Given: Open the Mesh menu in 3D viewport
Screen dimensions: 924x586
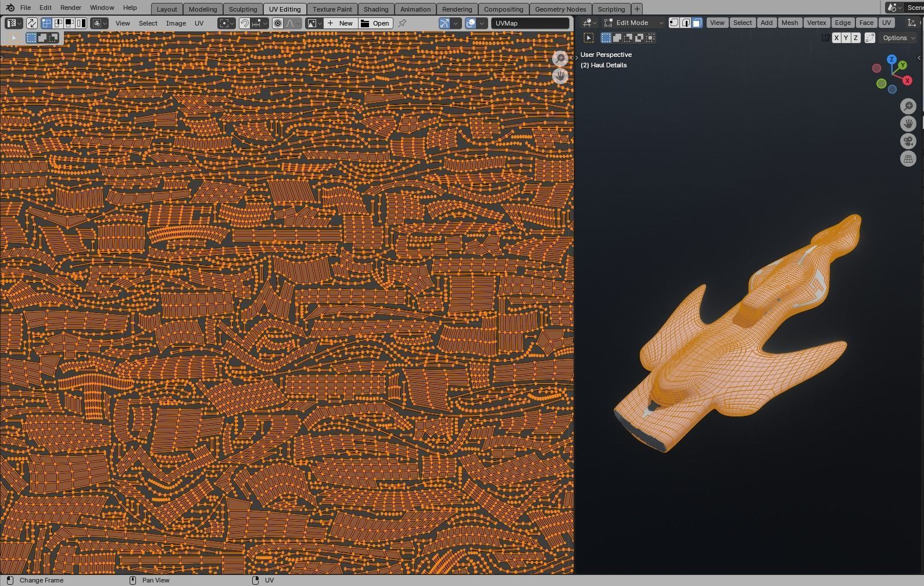Looking at the screenshot, I should 790,23.
